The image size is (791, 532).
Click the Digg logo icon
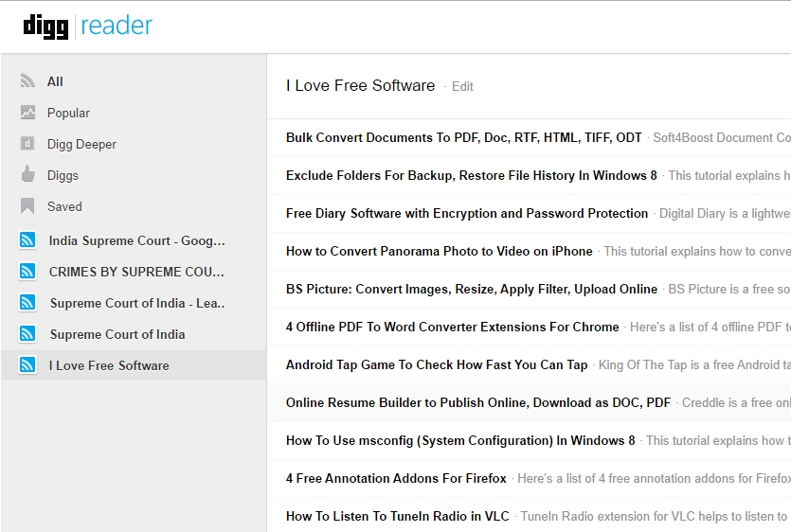[45, 27]
